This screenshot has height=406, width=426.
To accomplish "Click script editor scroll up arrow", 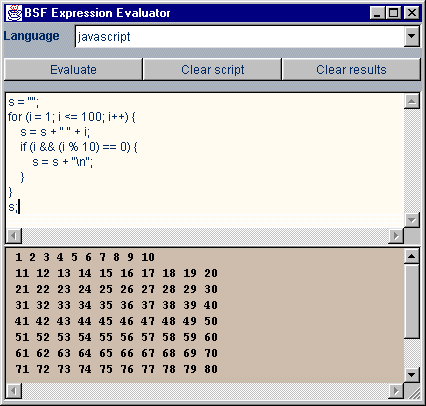I will coord(412,101).
